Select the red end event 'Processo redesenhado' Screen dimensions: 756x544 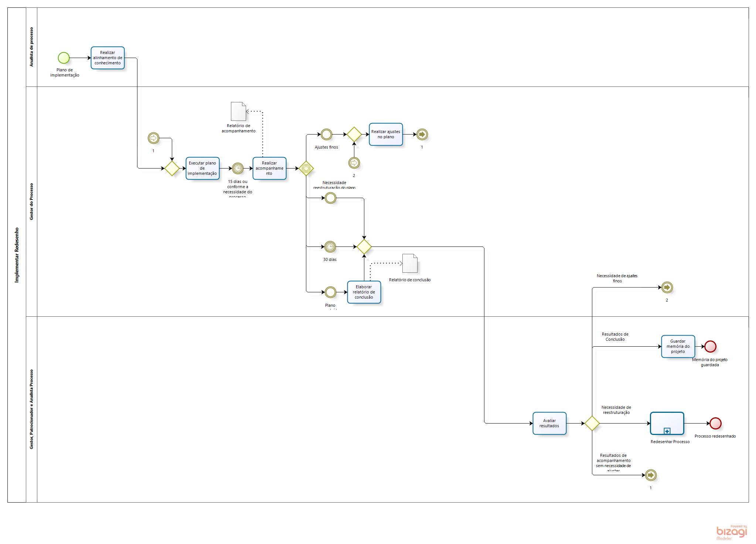[715, 423]
